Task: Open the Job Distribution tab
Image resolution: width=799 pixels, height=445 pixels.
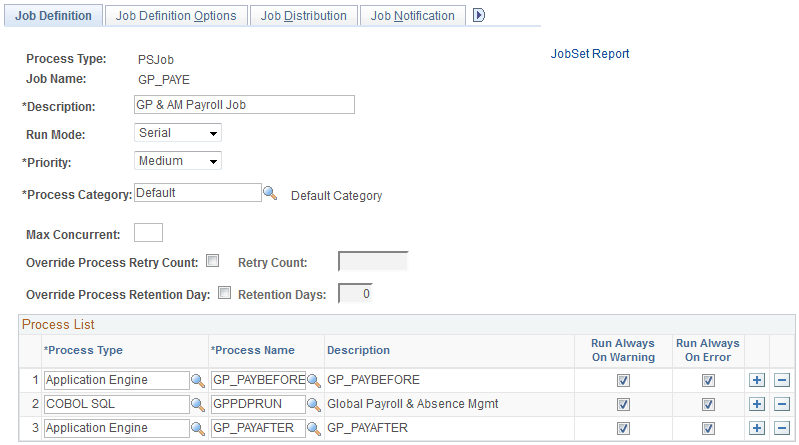Action: tap(304, 16)
